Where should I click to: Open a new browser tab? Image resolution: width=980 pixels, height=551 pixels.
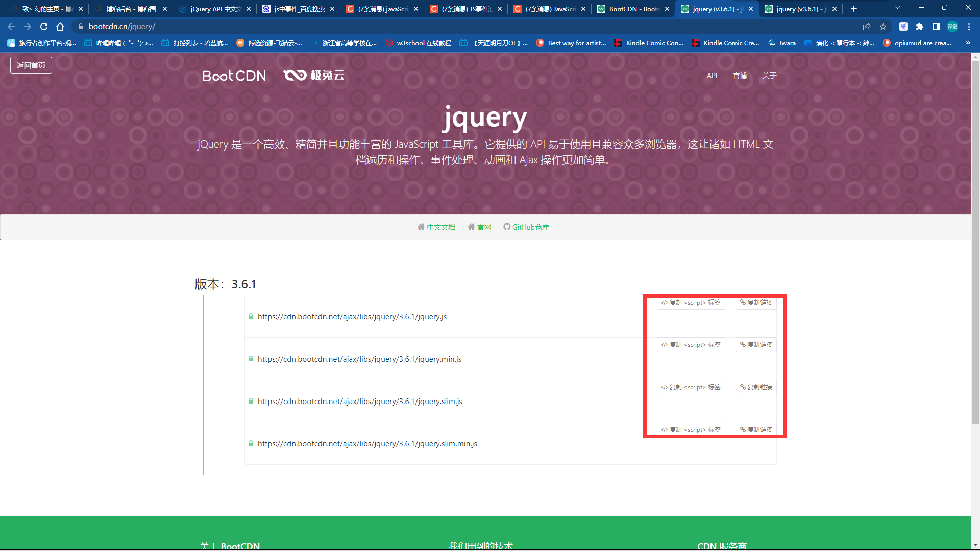(x=854, y=9)
